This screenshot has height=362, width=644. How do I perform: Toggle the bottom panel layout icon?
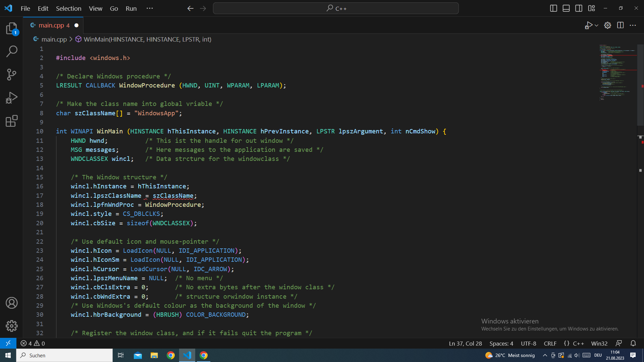point(566,8)
